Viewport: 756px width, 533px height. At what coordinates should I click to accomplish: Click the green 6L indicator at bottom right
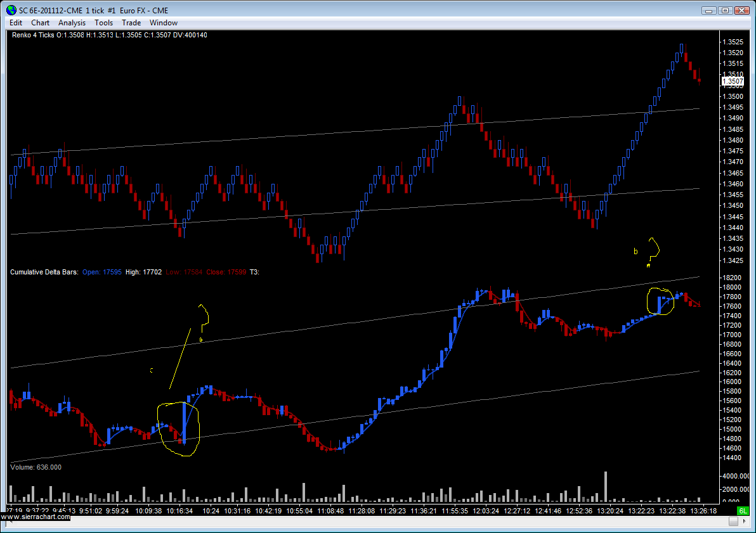(743, 511)
